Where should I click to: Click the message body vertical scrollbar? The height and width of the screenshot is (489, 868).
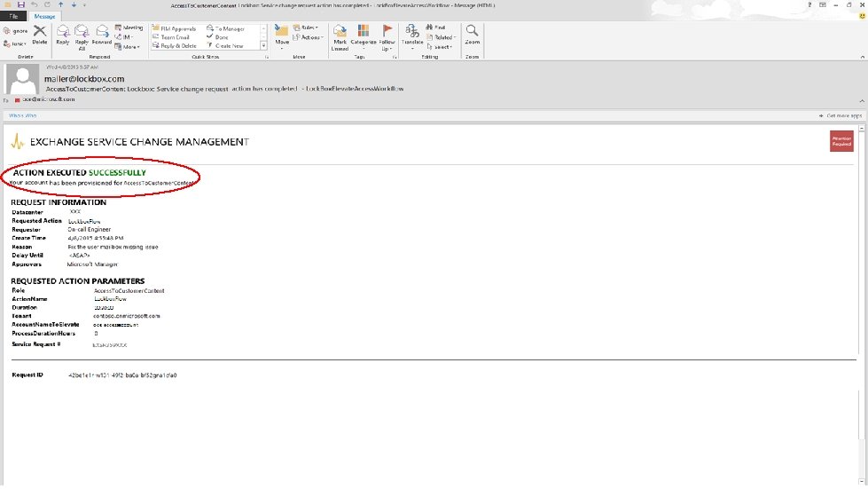coord(862,304)
